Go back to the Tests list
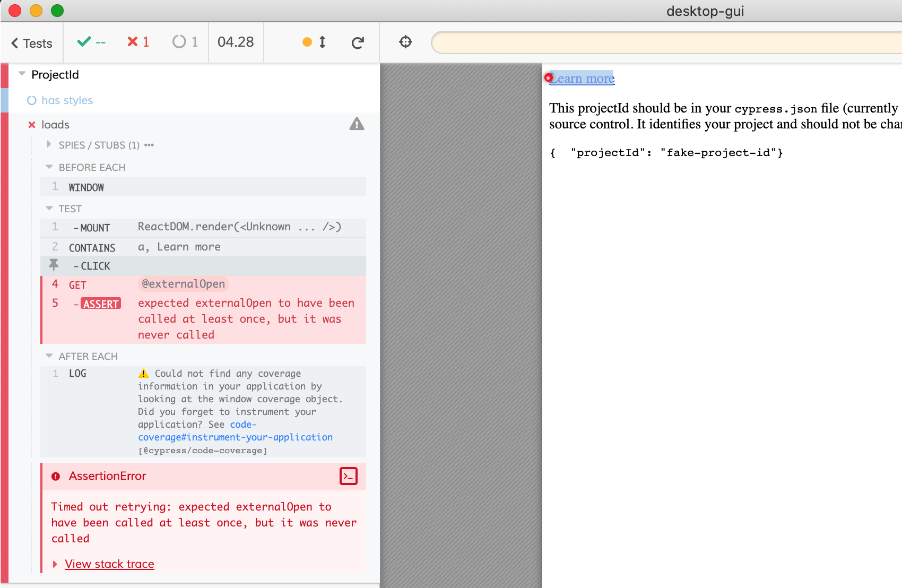902x588 pixels. [x=30, y=43]
